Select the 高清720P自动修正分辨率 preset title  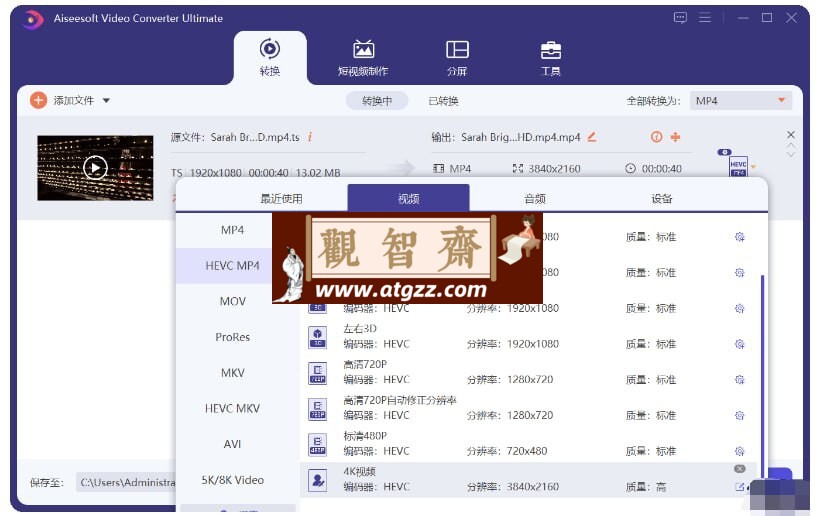pos(400,400)
